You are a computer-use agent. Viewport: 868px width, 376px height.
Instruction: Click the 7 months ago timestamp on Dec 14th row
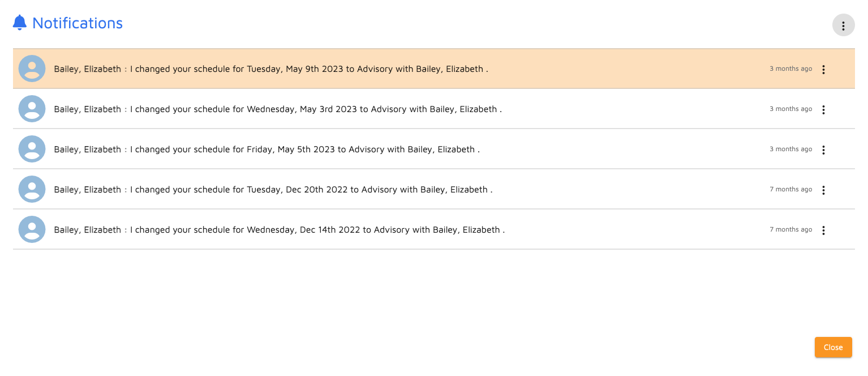790,229
